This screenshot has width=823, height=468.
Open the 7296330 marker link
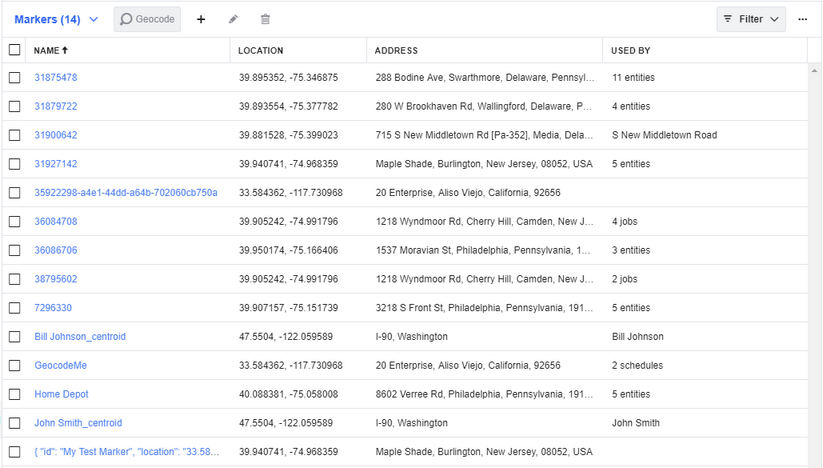click(x=53, y=308)
